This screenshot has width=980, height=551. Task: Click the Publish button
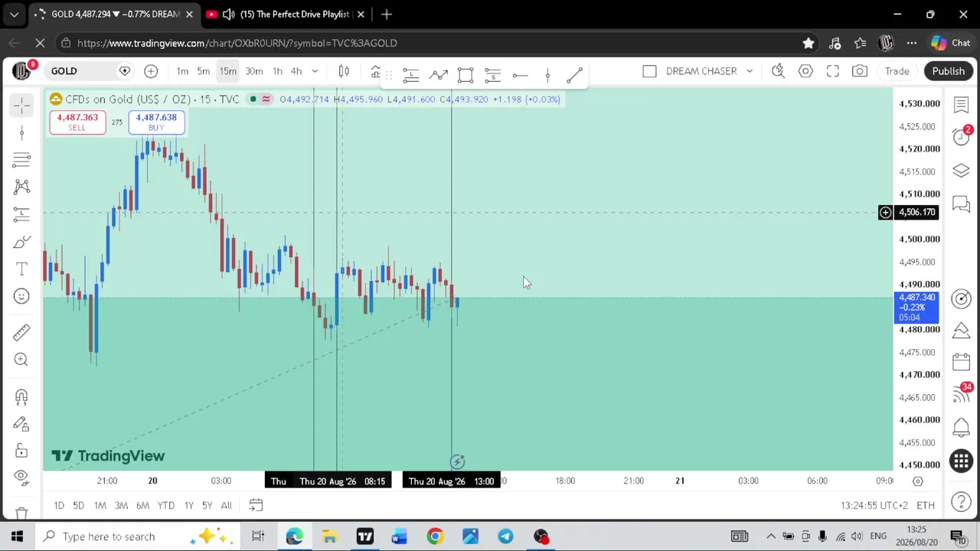[x=949, y=71]
